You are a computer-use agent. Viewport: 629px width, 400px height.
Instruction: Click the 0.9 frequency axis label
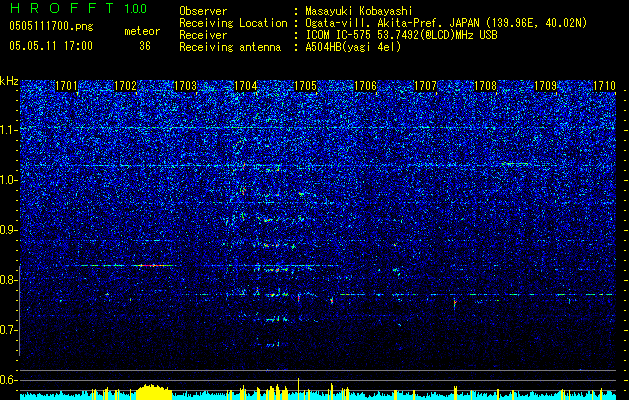tap(9, 230)
